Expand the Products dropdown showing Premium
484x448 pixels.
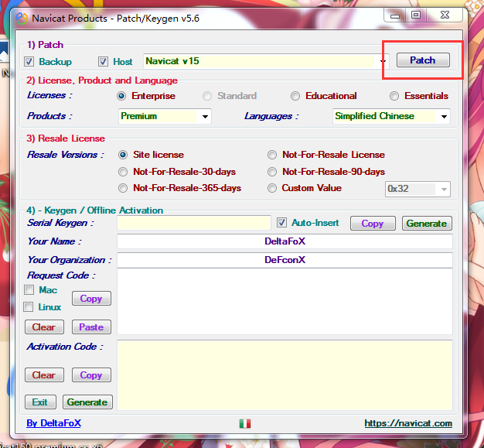(205, 117)
